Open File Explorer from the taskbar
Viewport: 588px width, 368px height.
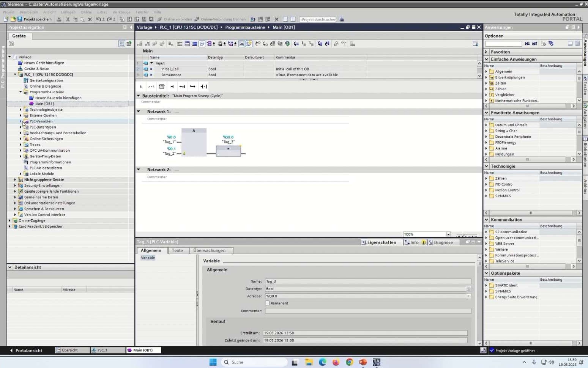(309, 362)
